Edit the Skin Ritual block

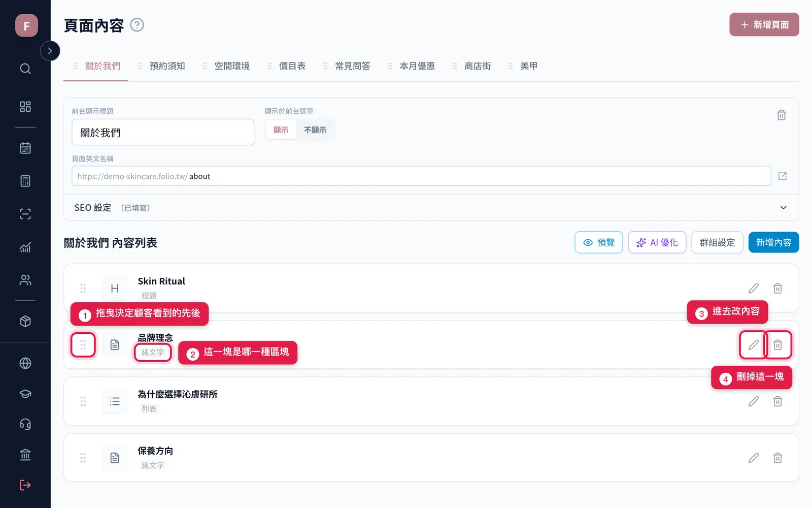tap(754, 289)
